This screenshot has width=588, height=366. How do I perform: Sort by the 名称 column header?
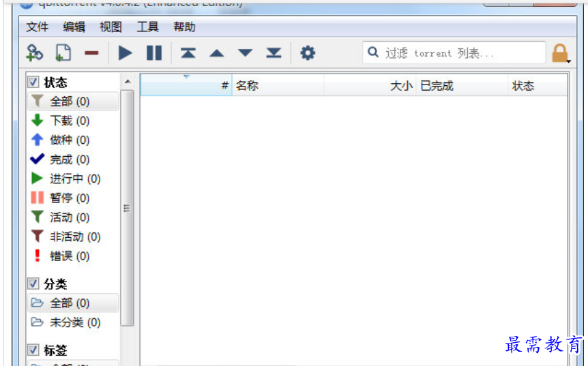point(278,85)
